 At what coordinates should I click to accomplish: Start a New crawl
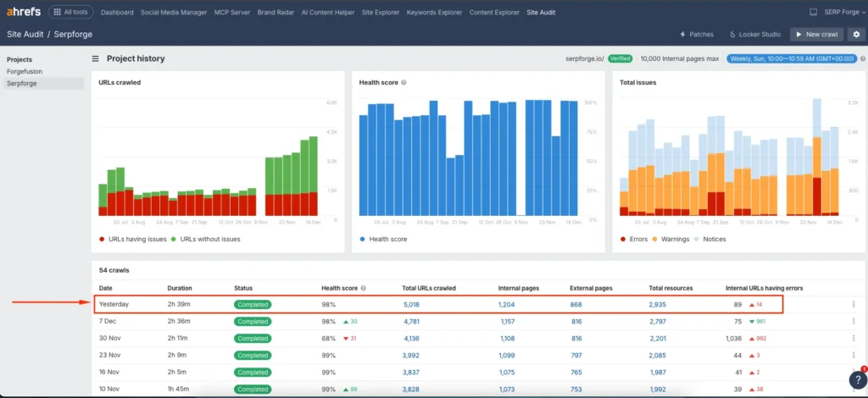coord(818,35)
